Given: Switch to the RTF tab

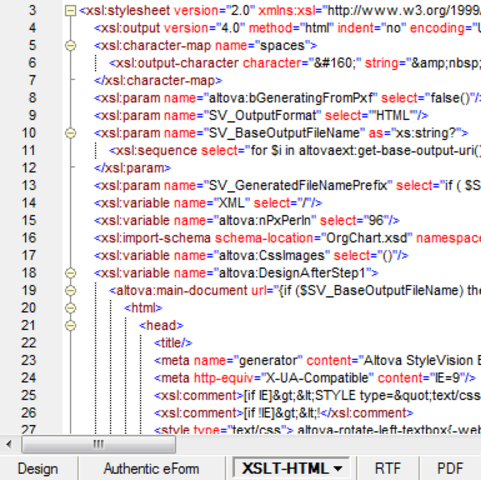Looking at the screenshot, I should (388, 469).
